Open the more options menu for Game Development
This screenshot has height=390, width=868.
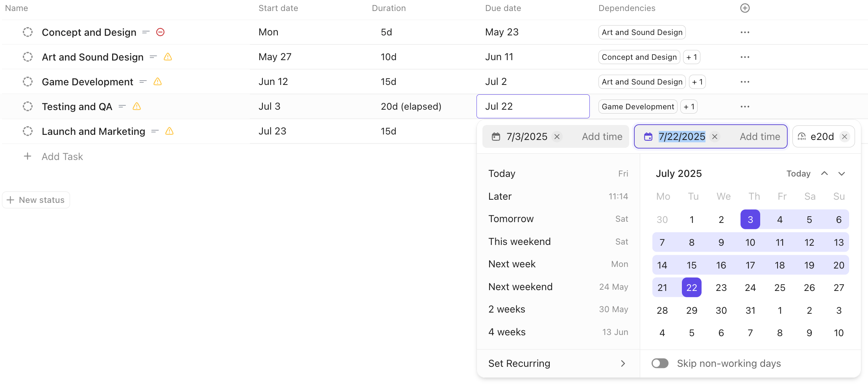coord(745,82)
